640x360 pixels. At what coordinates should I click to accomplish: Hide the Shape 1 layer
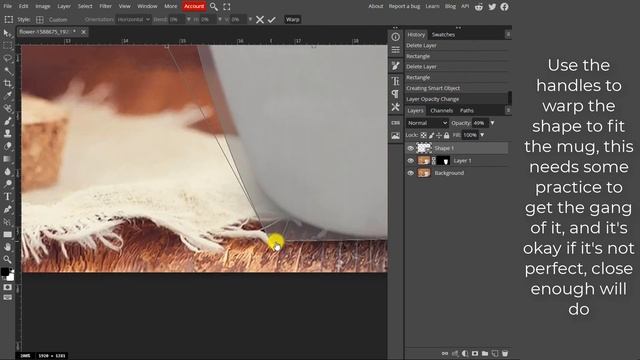click(411, 148)
